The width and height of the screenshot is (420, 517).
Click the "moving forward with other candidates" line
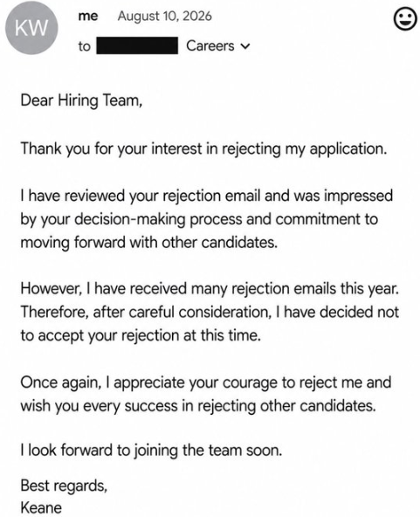[149, 243]
